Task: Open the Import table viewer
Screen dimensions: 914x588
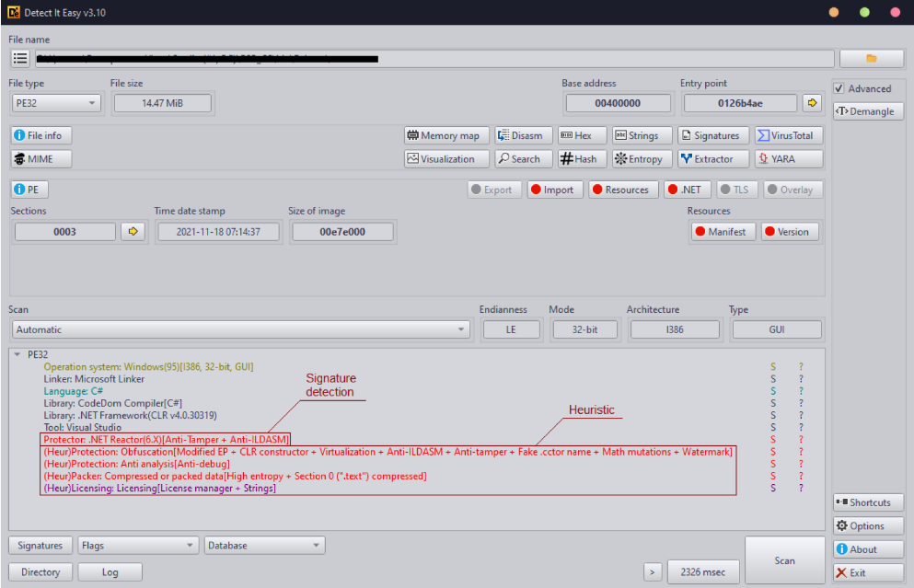Action: (555, 190)
